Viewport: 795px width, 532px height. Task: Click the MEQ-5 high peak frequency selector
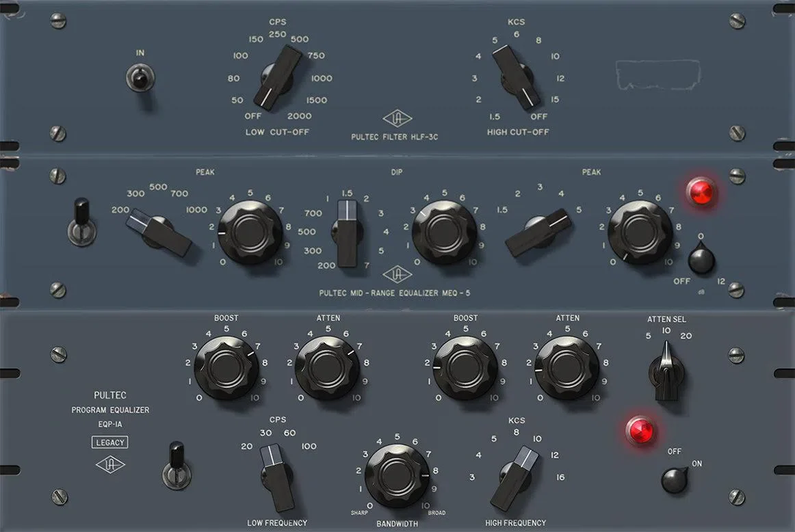coord(538,232)
